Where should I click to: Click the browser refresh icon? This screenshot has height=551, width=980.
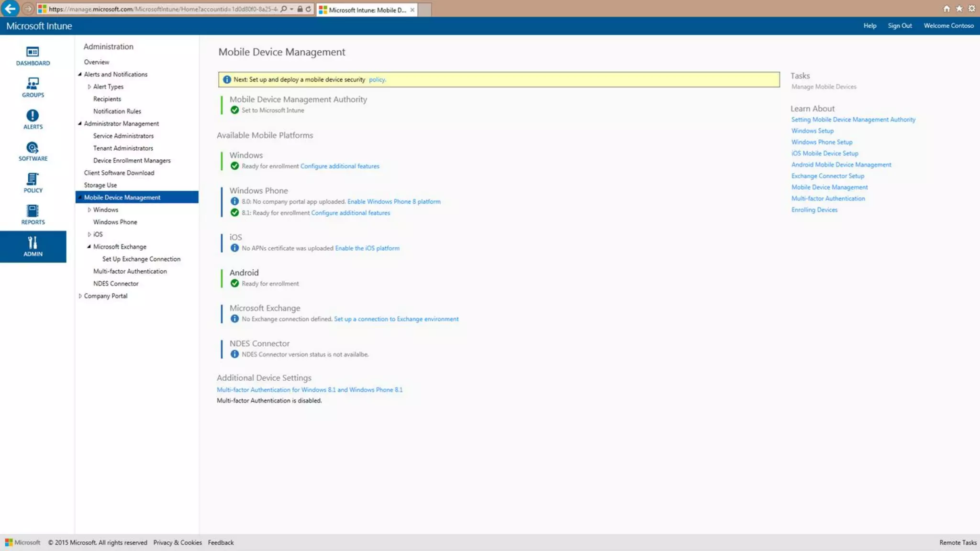[309, 9]
